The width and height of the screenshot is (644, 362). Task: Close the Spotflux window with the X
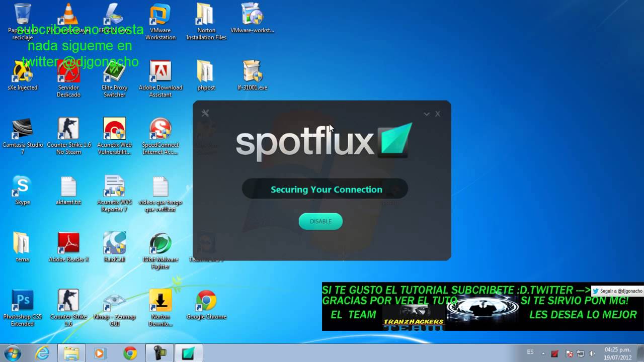pyautogui.click(x=438, y=114)
